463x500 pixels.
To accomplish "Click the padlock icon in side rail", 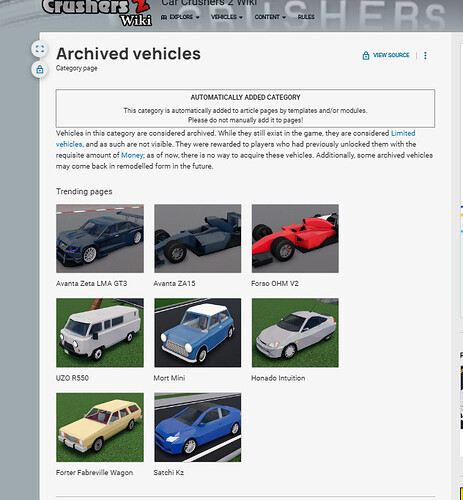I will click(40, 69).
